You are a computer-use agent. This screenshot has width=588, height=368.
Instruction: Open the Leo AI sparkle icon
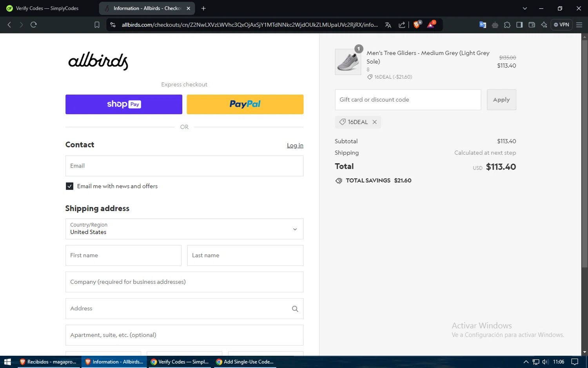pos(544,25)
